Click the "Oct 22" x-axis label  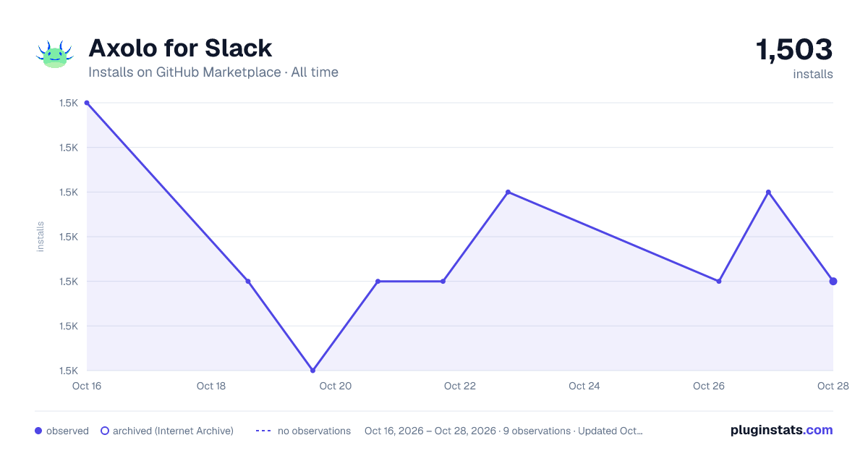point(460,386)
